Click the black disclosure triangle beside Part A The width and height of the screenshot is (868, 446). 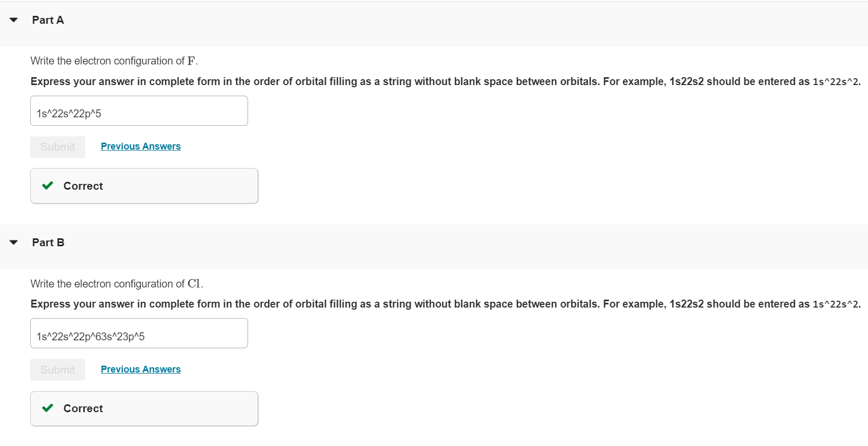click(13, 20)
